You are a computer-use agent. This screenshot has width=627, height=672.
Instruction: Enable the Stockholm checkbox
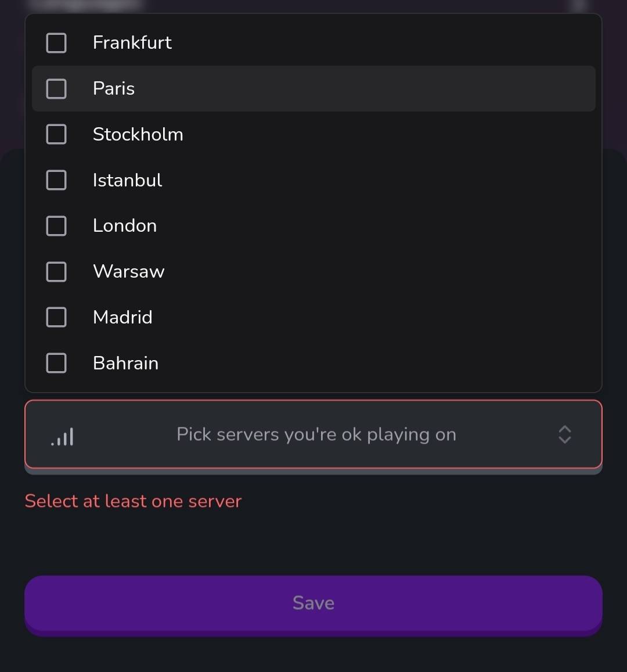56,134
